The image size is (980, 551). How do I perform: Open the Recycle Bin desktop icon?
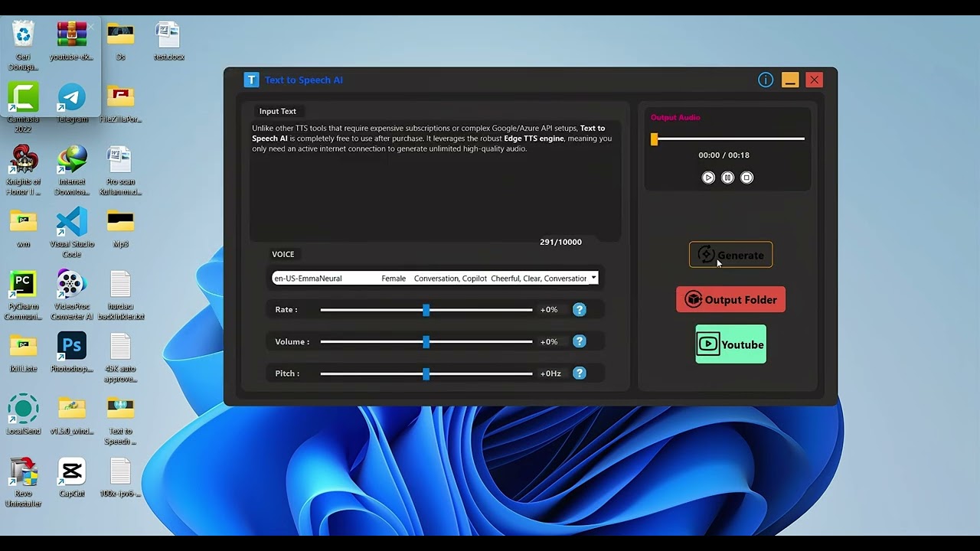[x=23, y=44]
